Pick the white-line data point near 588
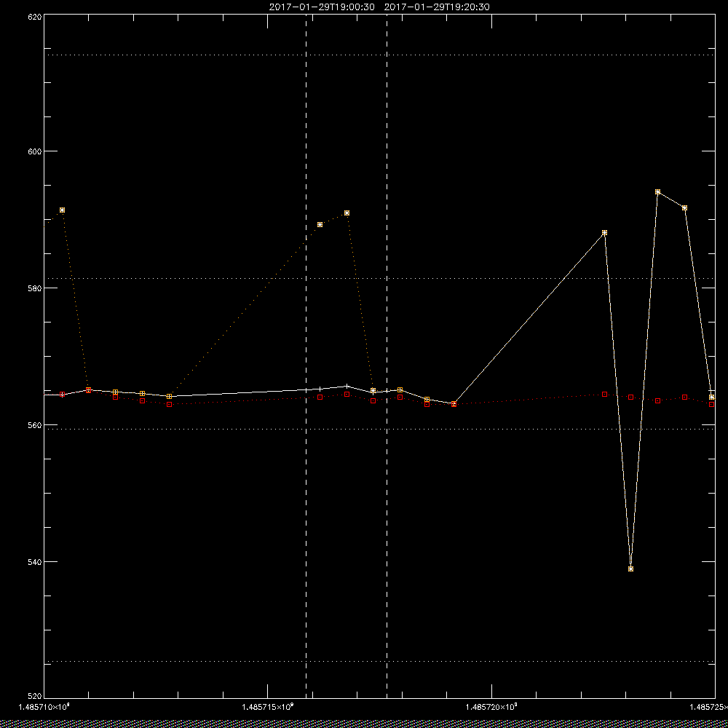The width and height of the screenshot is (728, 728). click(604, 233)
